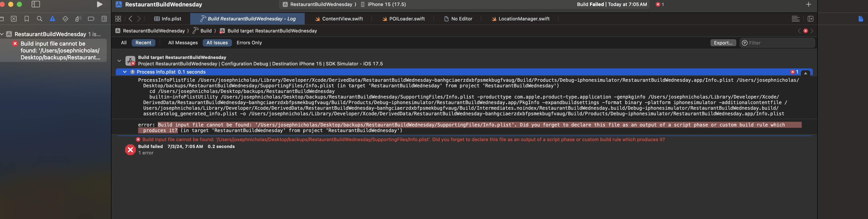Click the ProcessInfoPlistFile command transcript text

pyautogui.click(x=468, y=97)
